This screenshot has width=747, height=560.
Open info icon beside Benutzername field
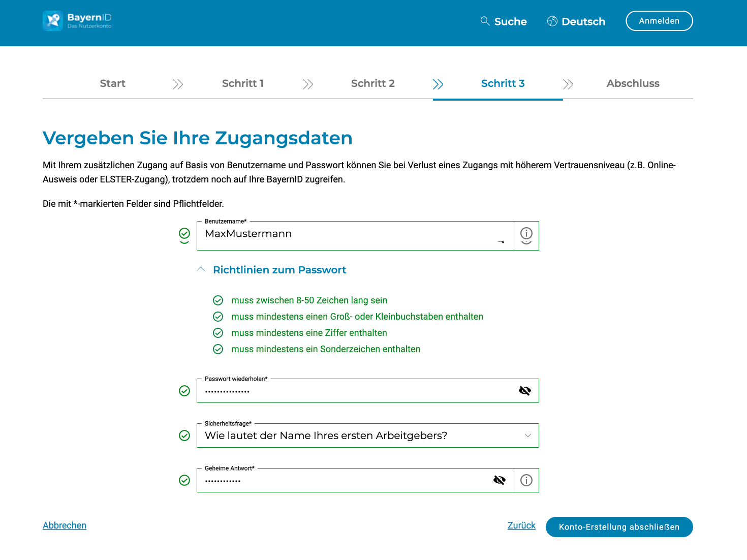tap(526, 233)
